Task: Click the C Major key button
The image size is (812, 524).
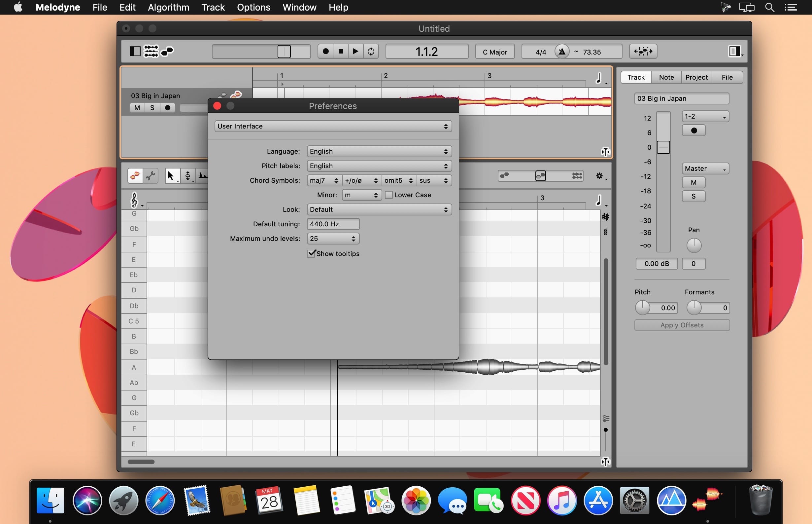Action: (494, 52)
